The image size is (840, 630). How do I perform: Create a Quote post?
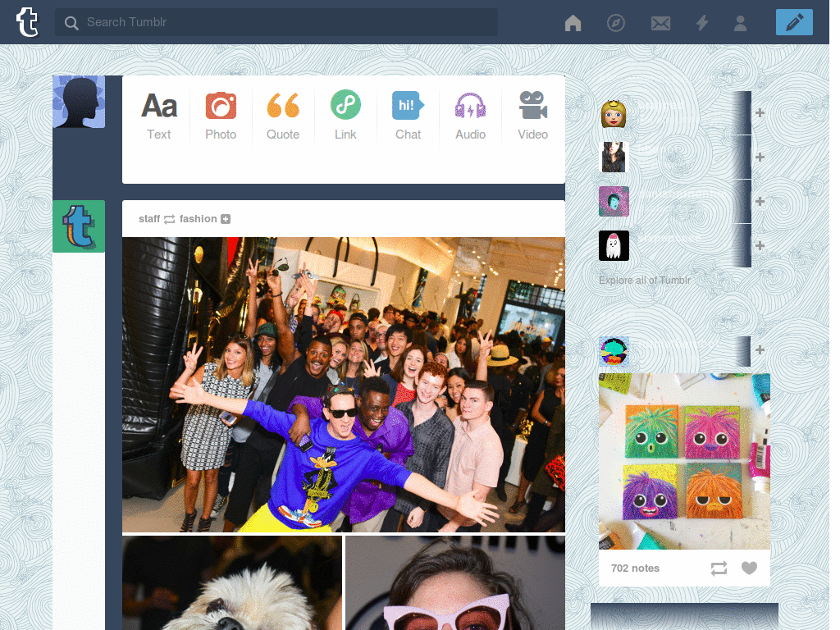click(283, 115)
